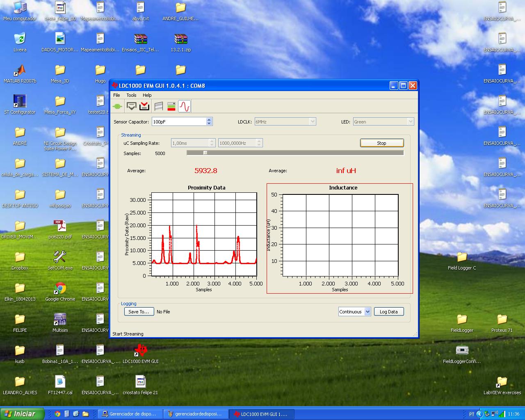Click the inf uH average value
Image resolution: width=525 pixels, height=420 pixels.
(346, 171)
